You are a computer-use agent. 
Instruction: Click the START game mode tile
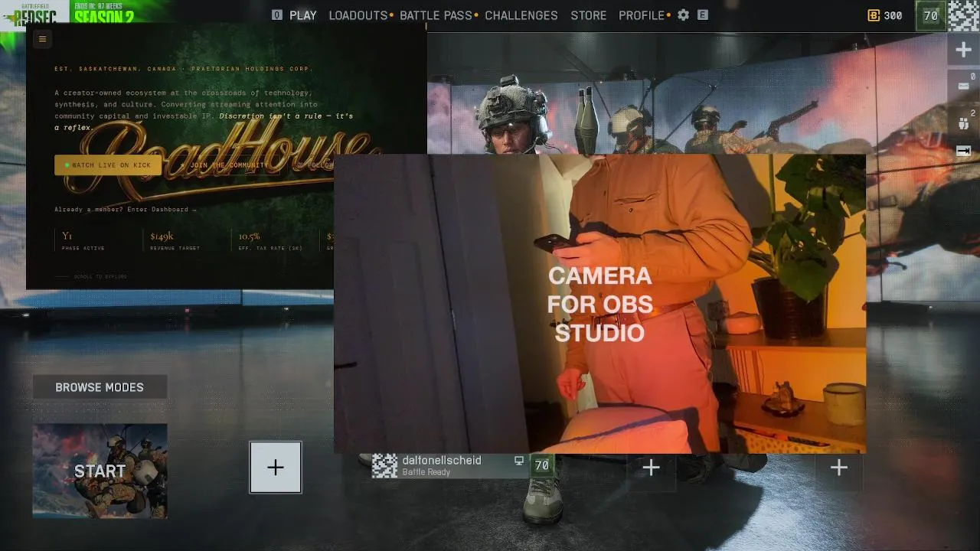click(x=100, y=471)
